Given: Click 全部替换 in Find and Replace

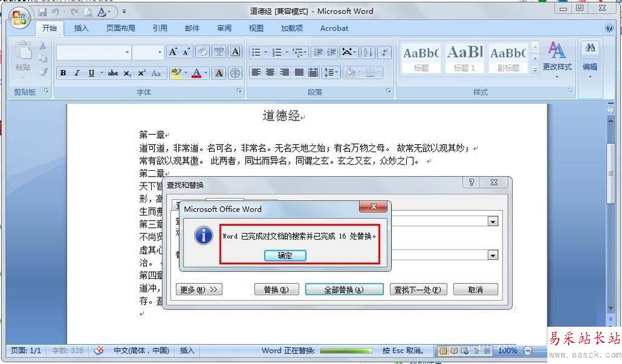Looking at the screenshot, I should pos(344,289).
